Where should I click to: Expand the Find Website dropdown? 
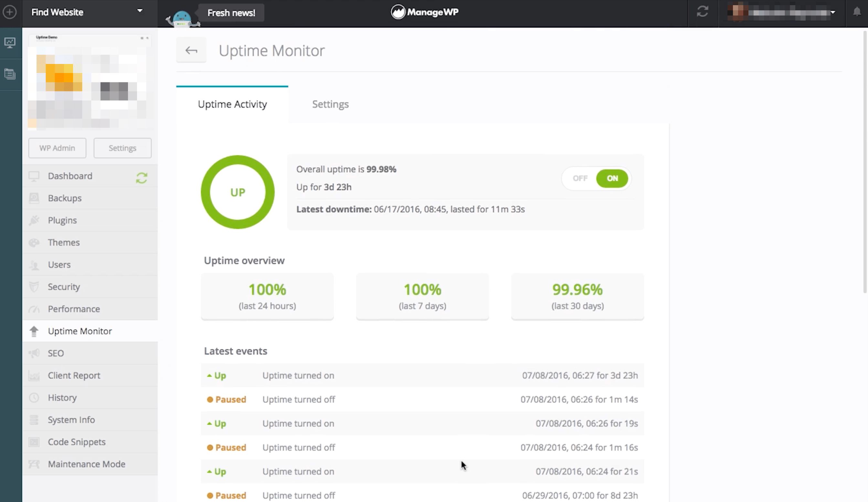click(x=140, y=11)
